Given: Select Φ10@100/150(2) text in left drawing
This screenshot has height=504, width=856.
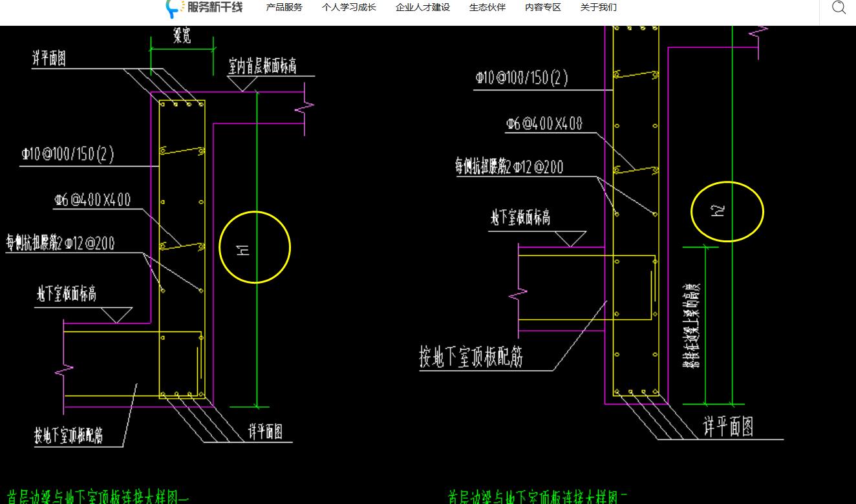Looking at the screenshot, I should pyautogui.click(x=68, y=155).
